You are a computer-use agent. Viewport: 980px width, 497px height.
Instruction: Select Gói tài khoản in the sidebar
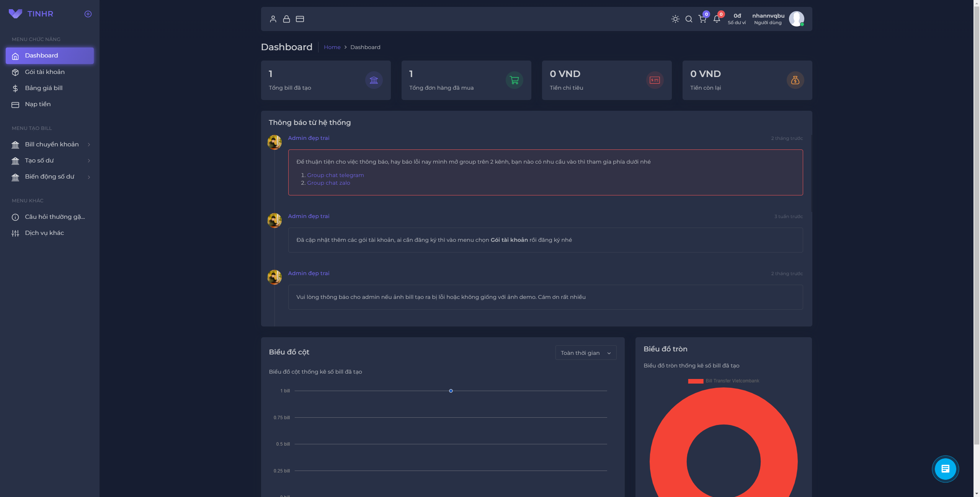tap(45, 72)
